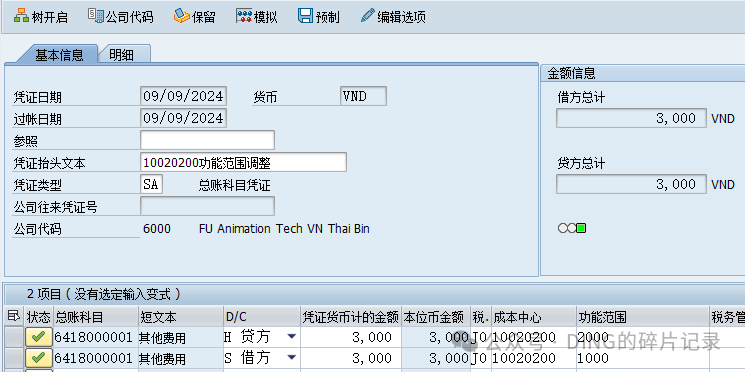Click green check status in 贷方 row
This screenshot has width=745, height=372.
(38, 337)
